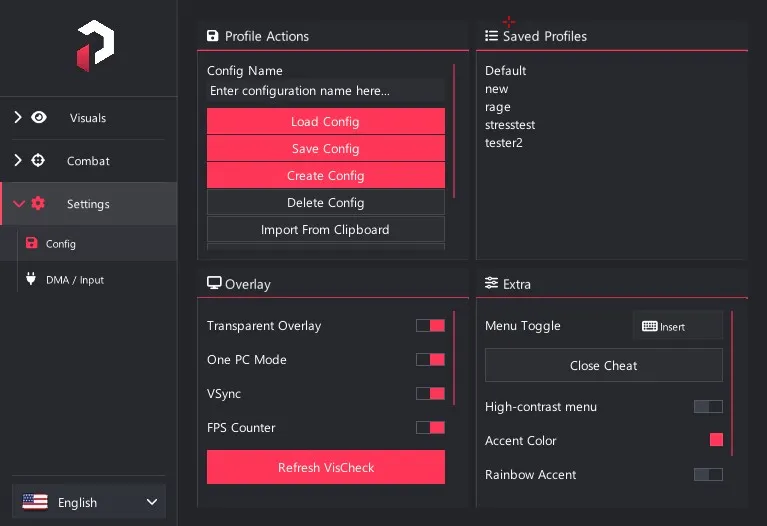Click the floppy disk Config icon in sidebar
Screen dimensions: 767x526
click(x=31, y=243)
